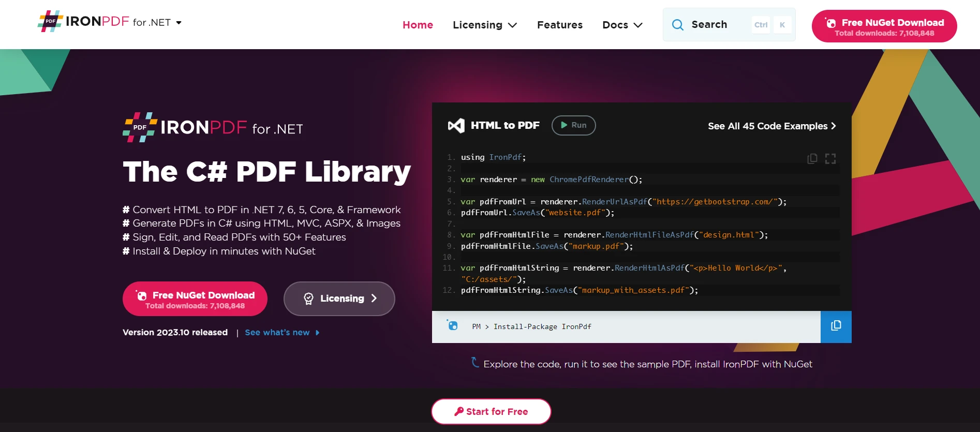Screen dimensions: 980x432
Task: Click the new ChromePdfRenderer code line
Action: point(551,180)
